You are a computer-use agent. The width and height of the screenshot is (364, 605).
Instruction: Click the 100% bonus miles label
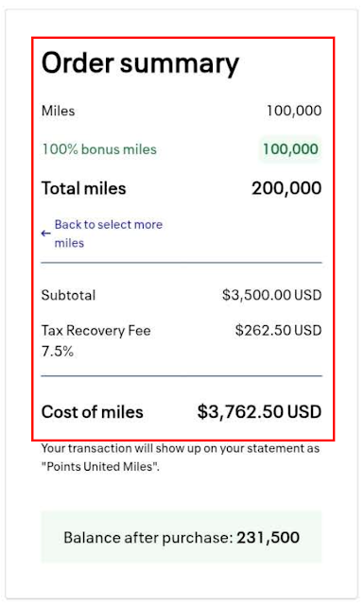[x=99, y=149]
